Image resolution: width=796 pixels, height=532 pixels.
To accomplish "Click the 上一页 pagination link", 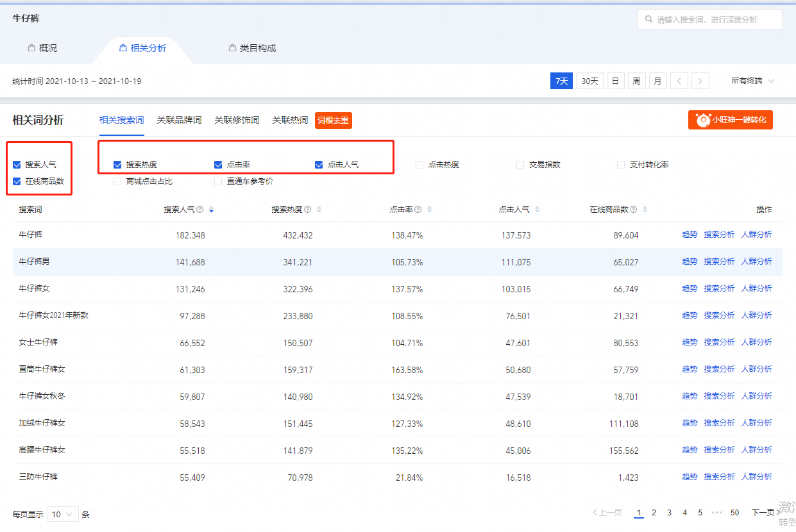I will (x=607, y=513).
